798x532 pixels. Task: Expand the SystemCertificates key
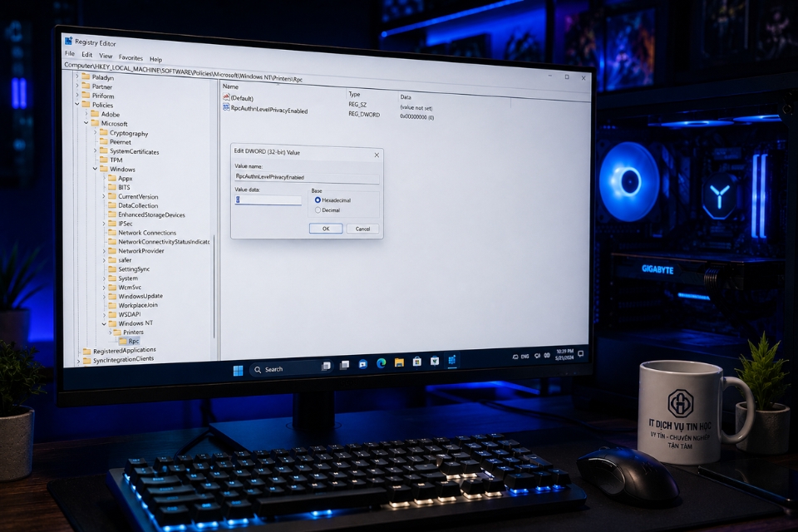[x=95, y=150]
